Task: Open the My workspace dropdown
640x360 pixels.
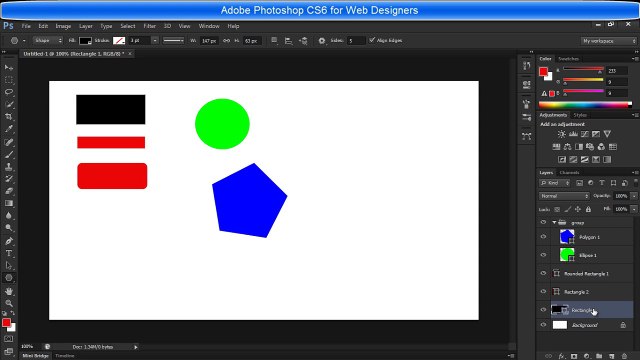Action: 609,41
